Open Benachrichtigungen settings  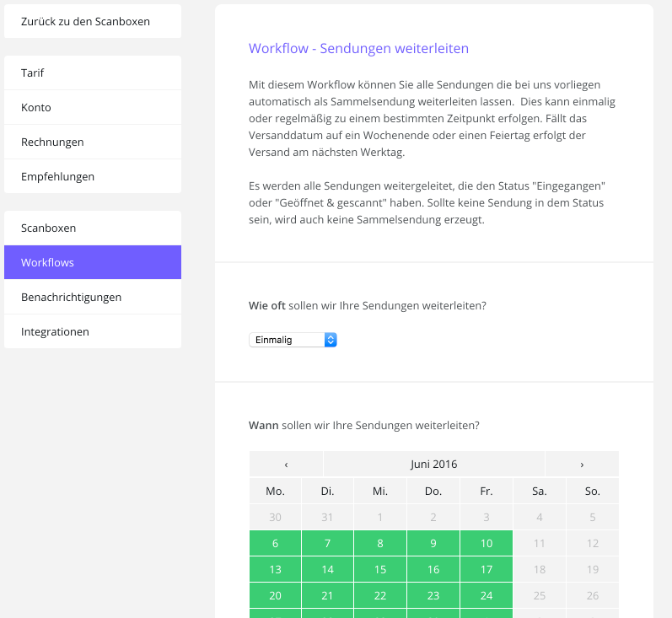coord(93,297)
